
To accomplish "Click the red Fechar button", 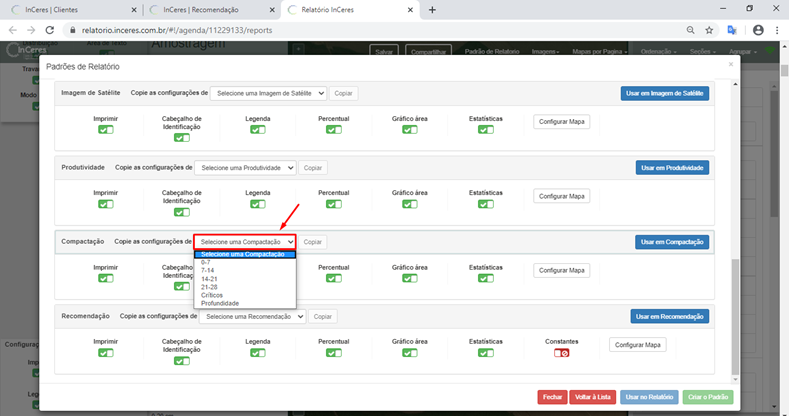I will [x=553, y=397].
